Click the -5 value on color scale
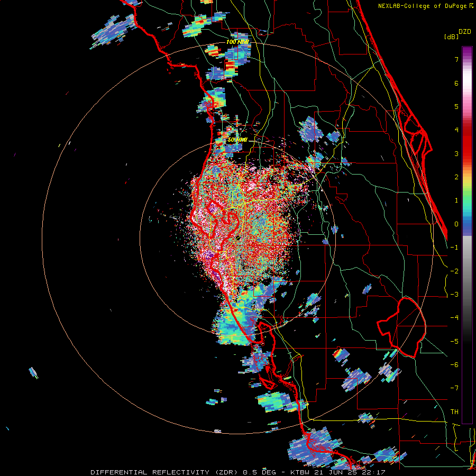The height and width of the screenshot is (476, 476). pos(454,342)
